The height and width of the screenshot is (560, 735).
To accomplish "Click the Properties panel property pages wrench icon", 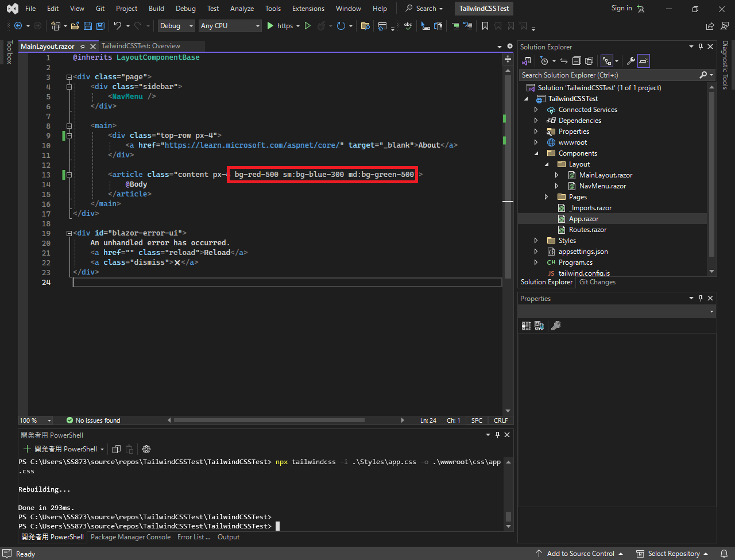I will 555,326.
